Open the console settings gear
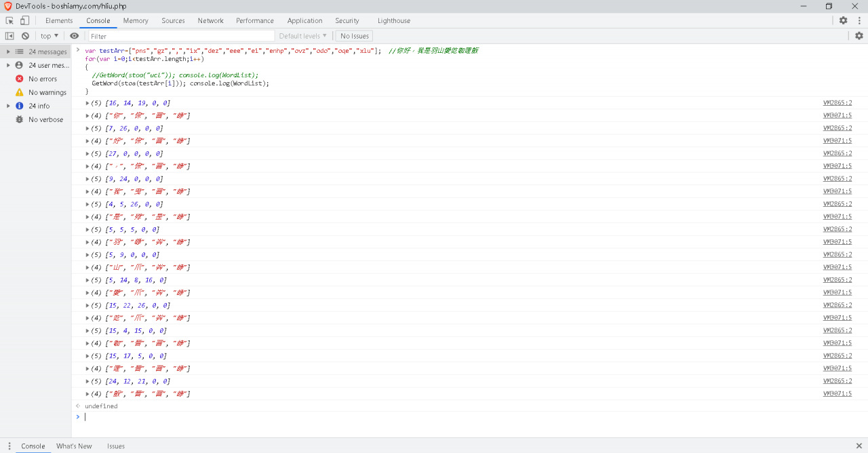868x453 pixels. 859,36
